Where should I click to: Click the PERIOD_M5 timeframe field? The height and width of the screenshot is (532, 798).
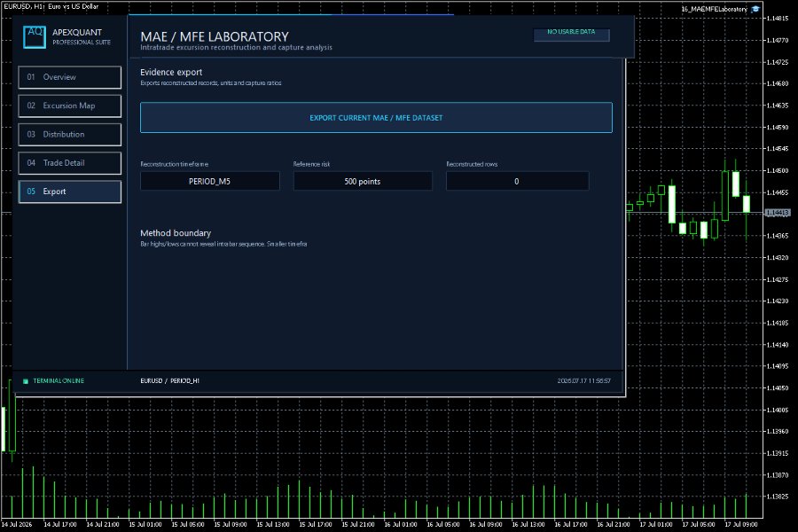pyautogui.click(x=209, y=181)
